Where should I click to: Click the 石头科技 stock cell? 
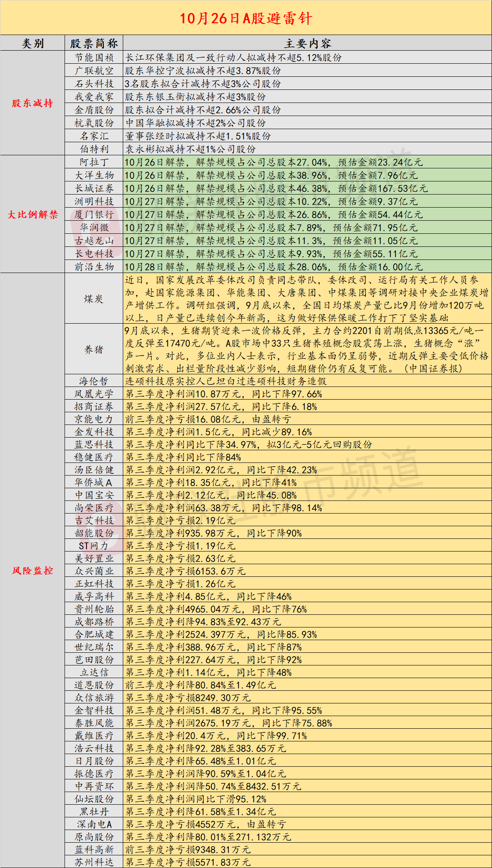point(94,84)
